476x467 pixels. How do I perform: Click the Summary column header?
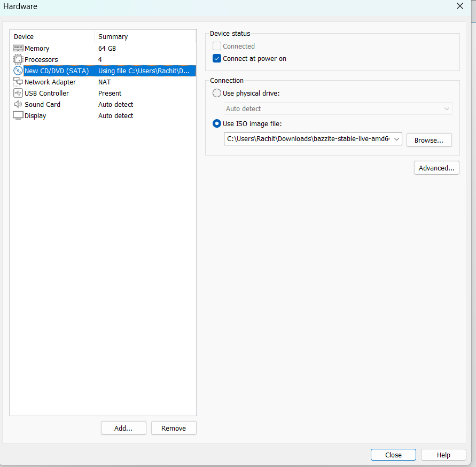pos(113,37)
